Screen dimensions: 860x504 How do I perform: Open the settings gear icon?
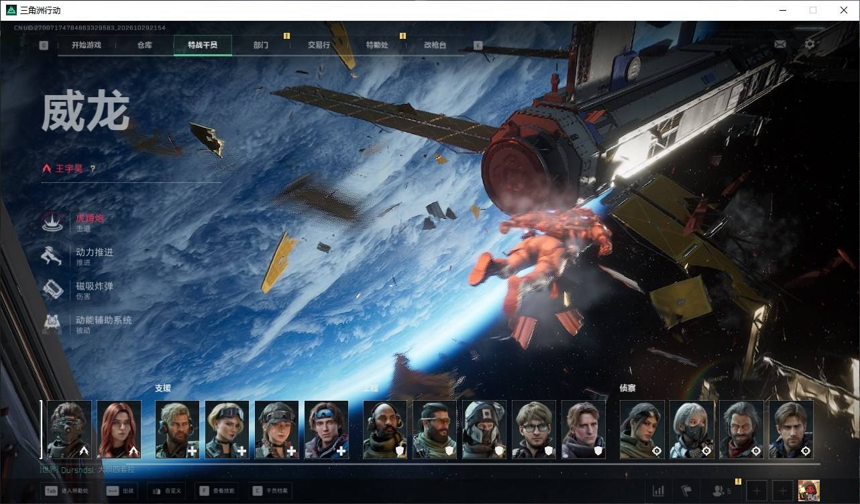point(810,44)
